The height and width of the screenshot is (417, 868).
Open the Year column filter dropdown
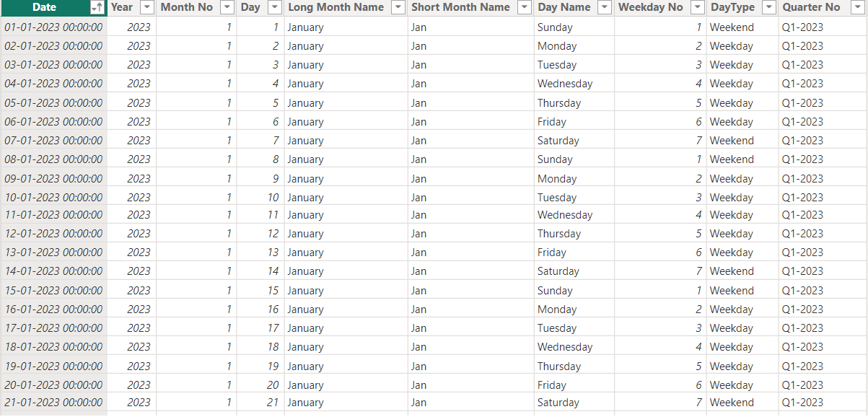[x=146, y=7]
